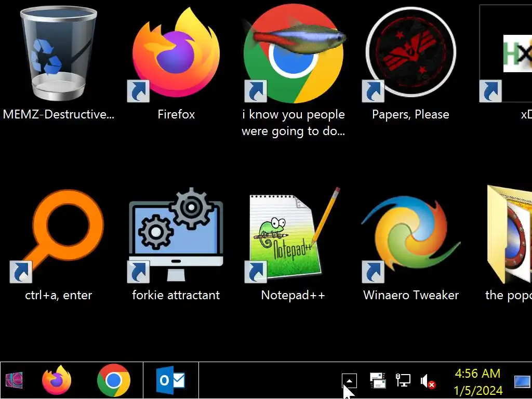Click the 'Notepad++' label text
Image resolution: width=532 pixels, height=399 pixels.
(x=293, y=295)
